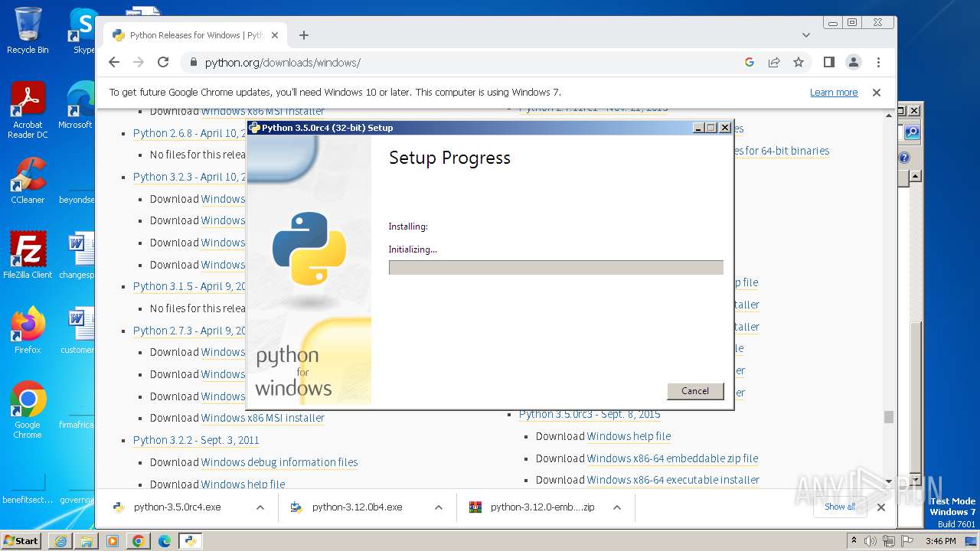This screenshot has width=980, height=551.
Task: Toggle Chrome side panel
Action: pos(828,62)
